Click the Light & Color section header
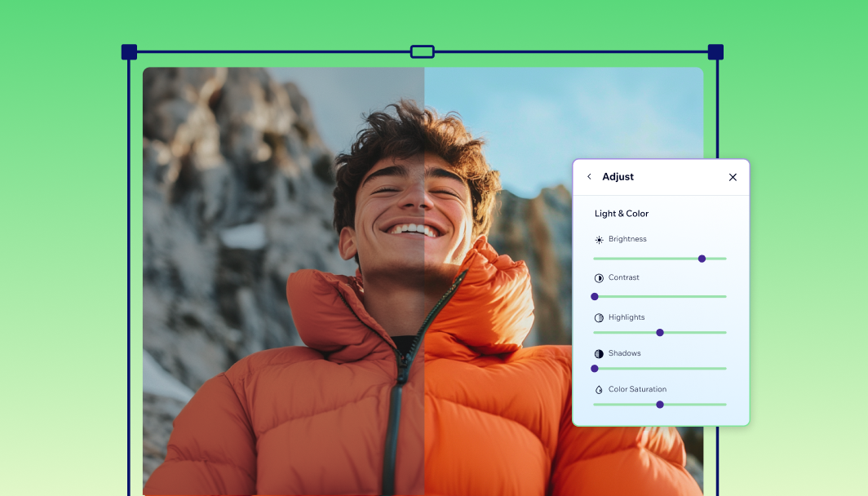 pos(621,214)
